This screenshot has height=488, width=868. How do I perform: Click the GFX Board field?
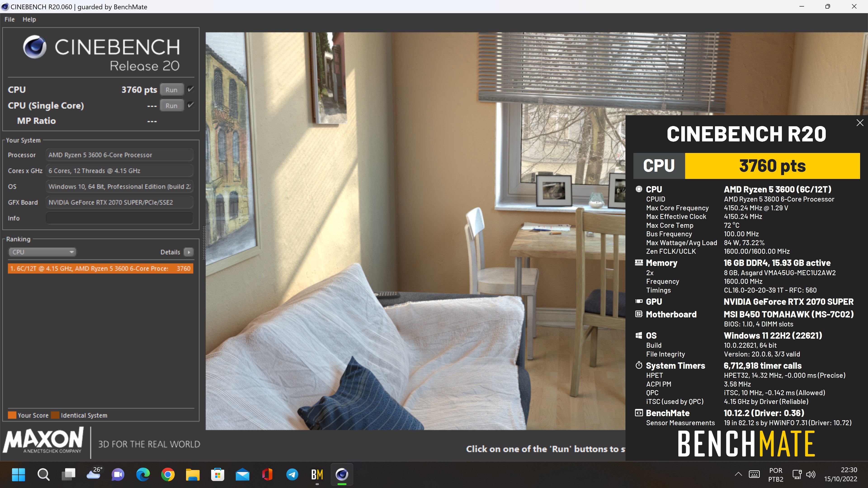click(119, 202)
